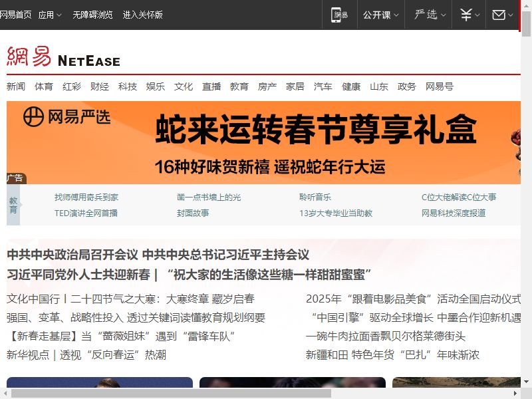Viewport: 532px width, 399px height.
Task: Click the 蛇来运转春节尊享礼盒 banner ad
Action: tap(263, 142)
